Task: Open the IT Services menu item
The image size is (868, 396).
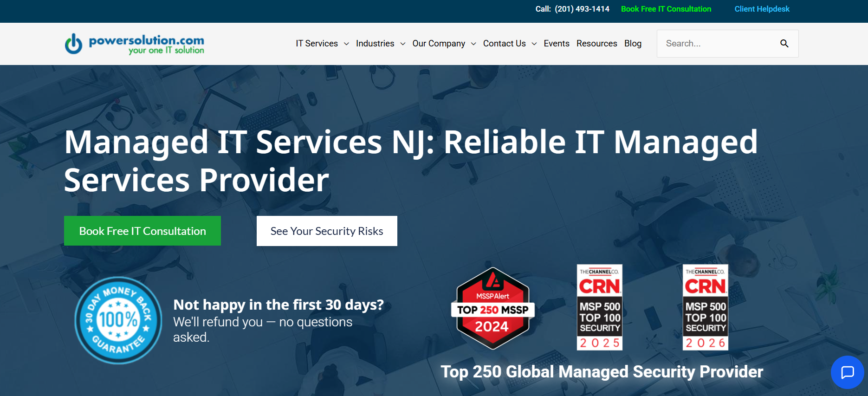Action: point(317,43)
